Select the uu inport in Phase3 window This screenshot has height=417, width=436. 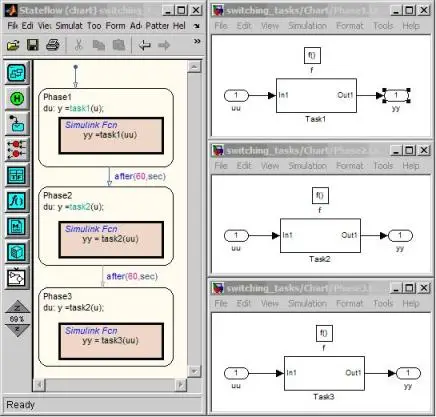click(236, 373)
